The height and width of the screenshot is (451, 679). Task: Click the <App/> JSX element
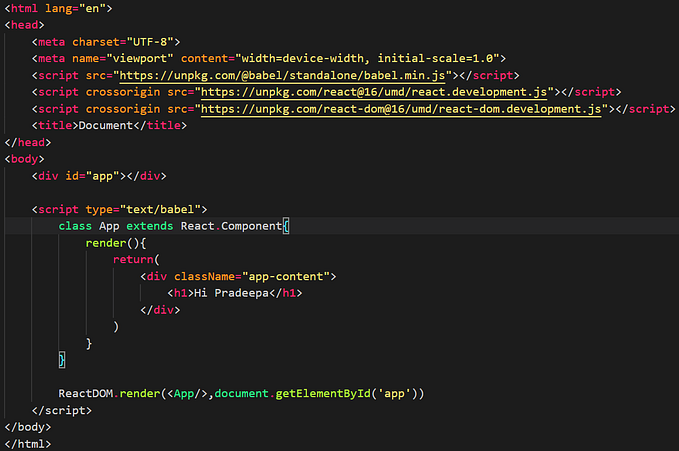(187, 394)
